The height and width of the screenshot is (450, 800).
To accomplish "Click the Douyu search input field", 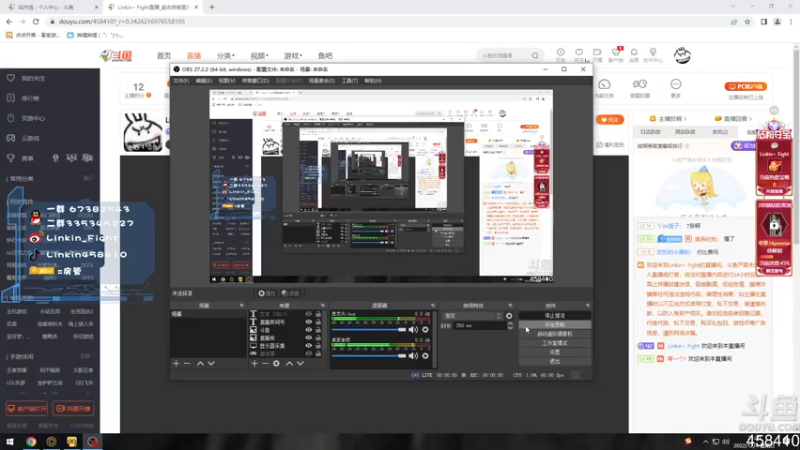I will (504, 56).
